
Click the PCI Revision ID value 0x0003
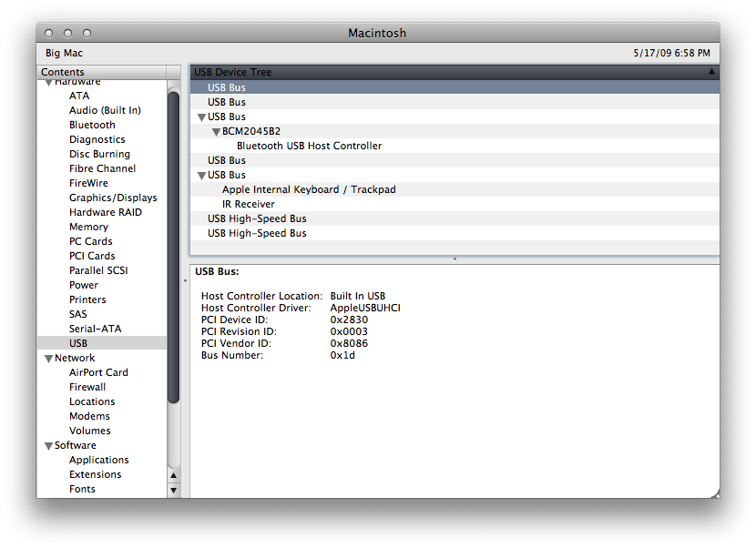pyautogui.click(x=349, y=331)
